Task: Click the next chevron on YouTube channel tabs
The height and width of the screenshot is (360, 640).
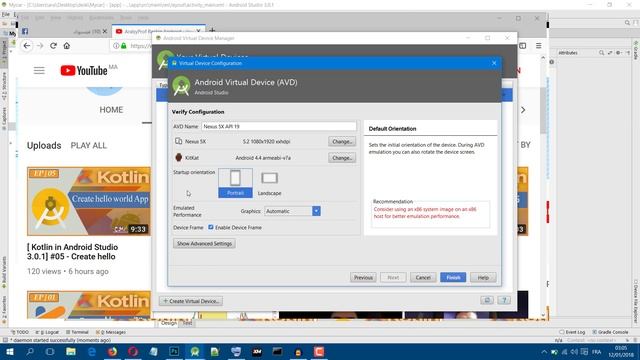Action: (523, 110)
